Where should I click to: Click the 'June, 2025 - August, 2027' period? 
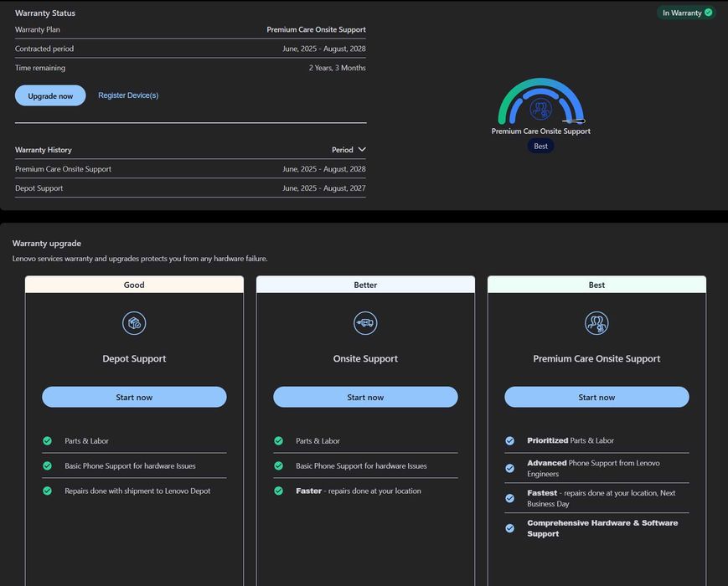[324, 188]
